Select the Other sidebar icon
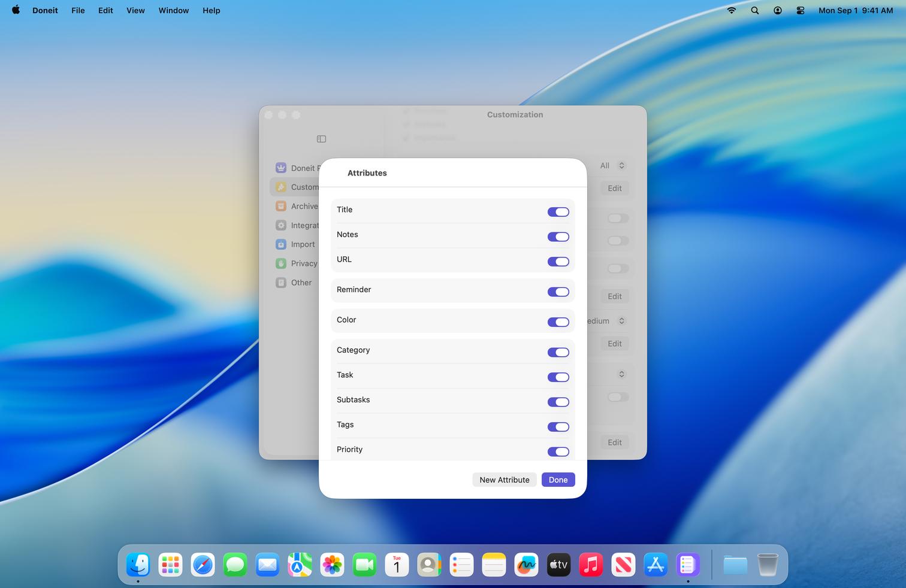This screenshot has width=906, height=588. 281,283
